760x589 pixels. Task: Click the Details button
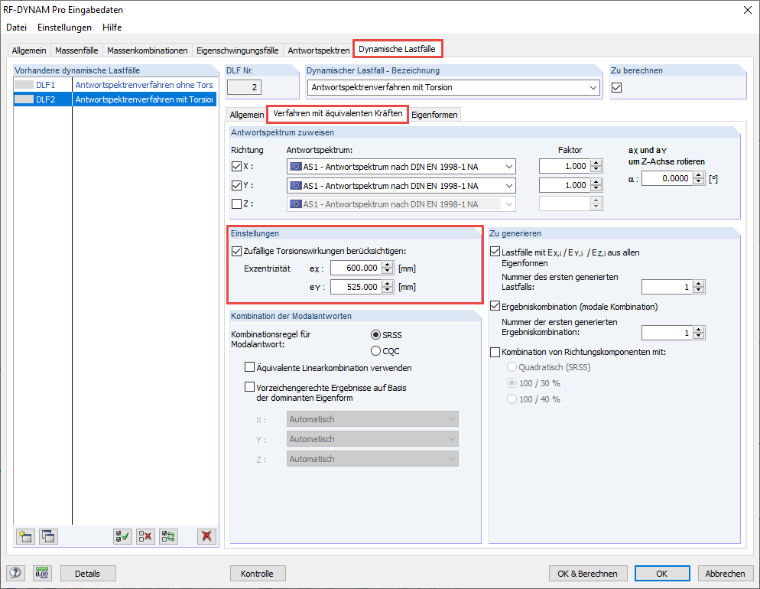click(x=88, y=573)
